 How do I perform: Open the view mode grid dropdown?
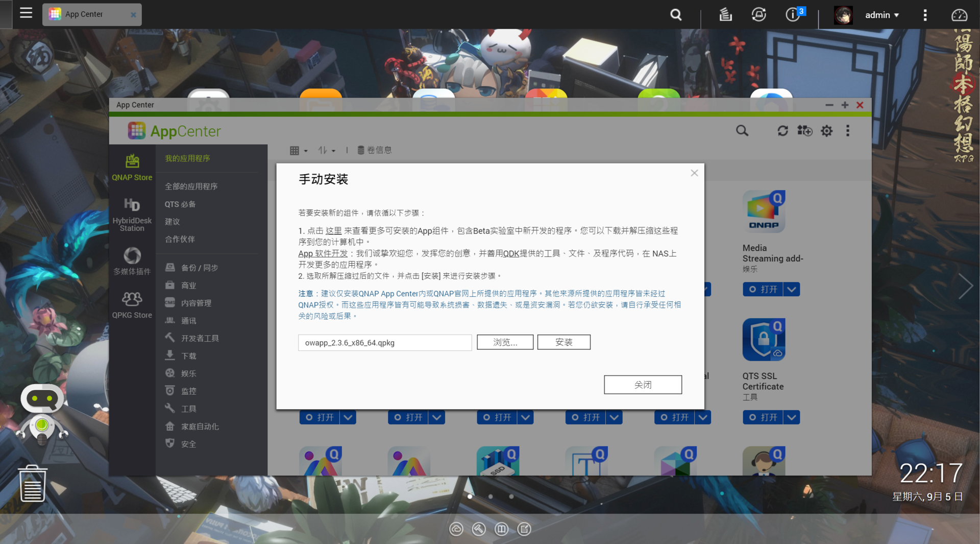(299, 150)
